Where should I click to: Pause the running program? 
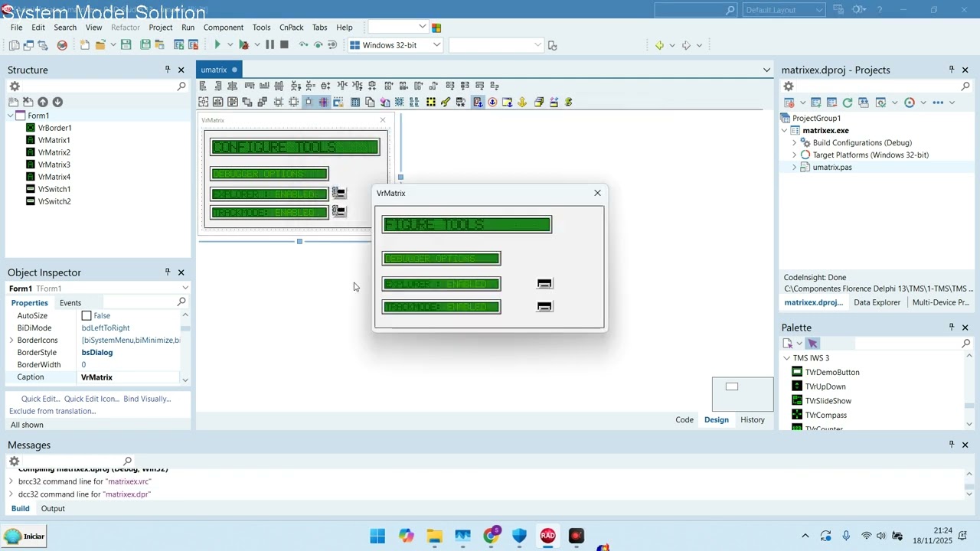[269, 45]
